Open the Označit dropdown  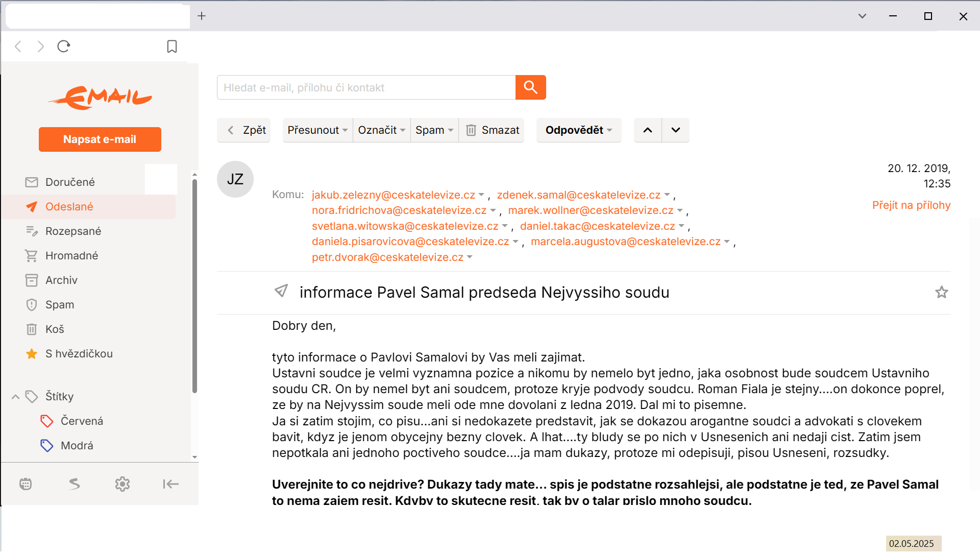pos(382,130)
